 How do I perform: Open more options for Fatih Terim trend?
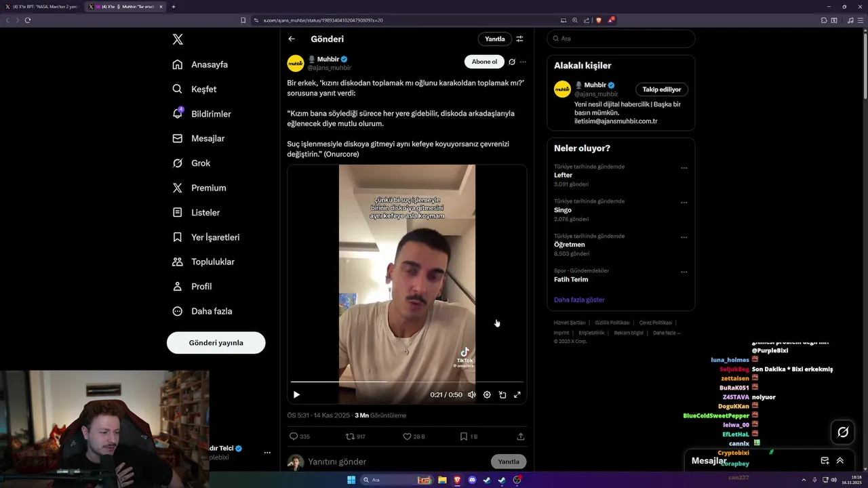(684, 272)
